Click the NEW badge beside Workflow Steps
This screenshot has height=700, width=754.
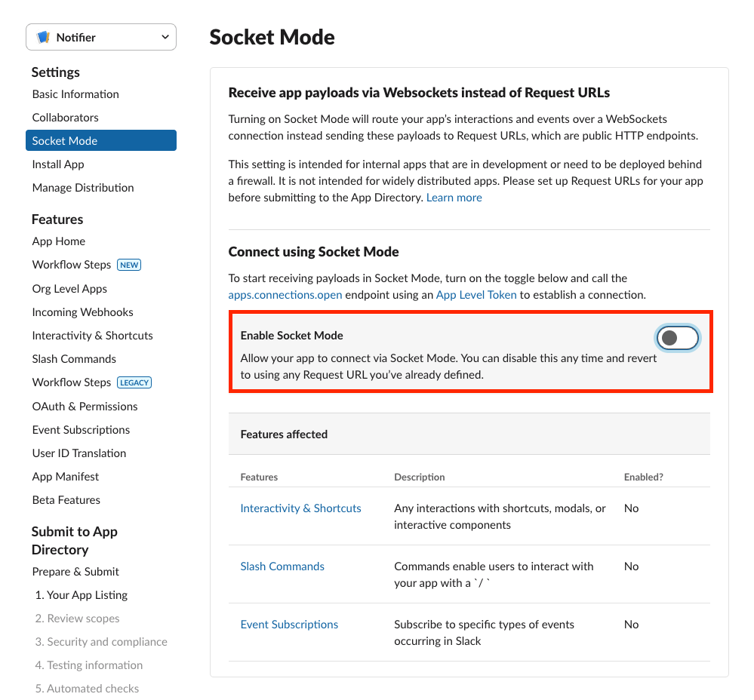pos(129,265)
